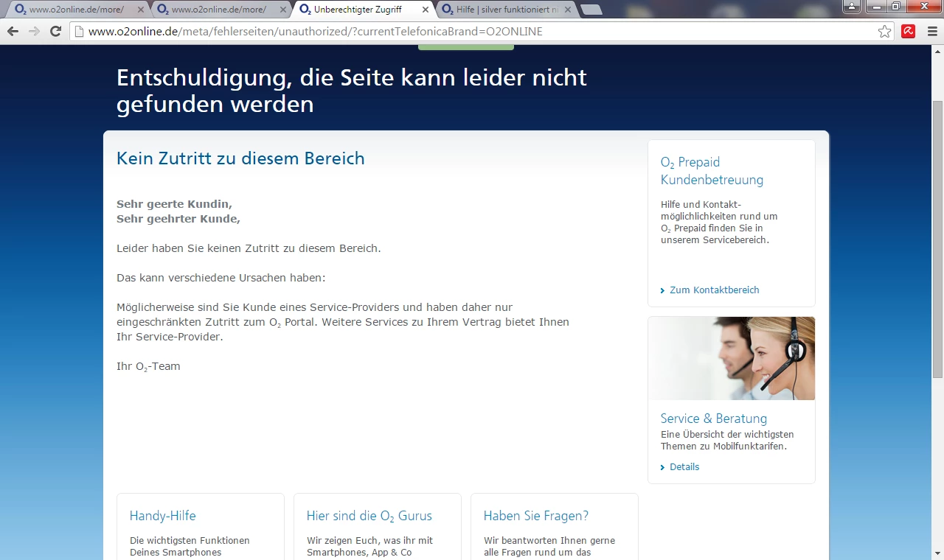Bookmark this page with the star icon
This screenshot has height=560, width=944.
pyautogui.click(x=884, y=32)
